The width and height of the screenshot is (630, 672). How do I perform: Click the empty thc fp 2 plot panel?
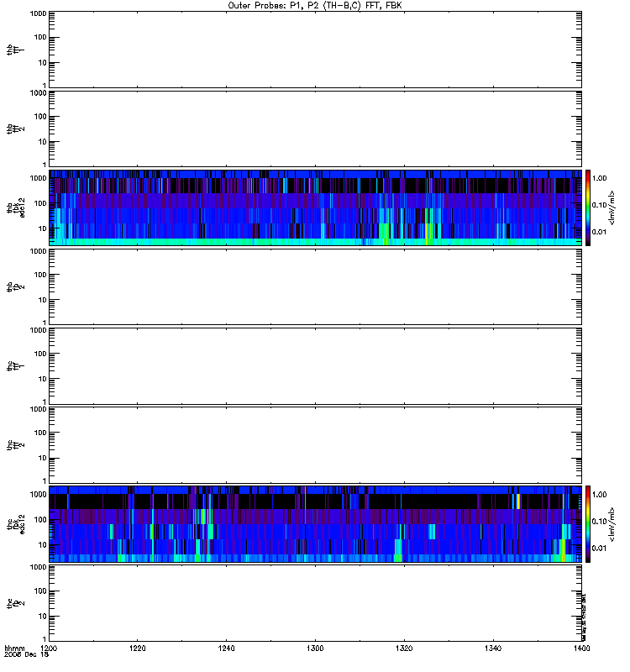(315, 603)
